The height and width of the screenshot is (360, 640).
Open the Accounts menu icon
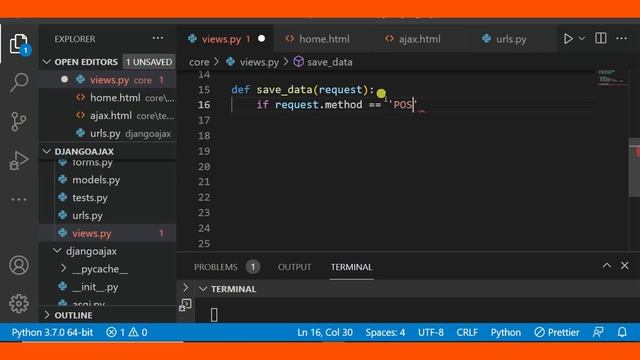click(x=19, y=265)
